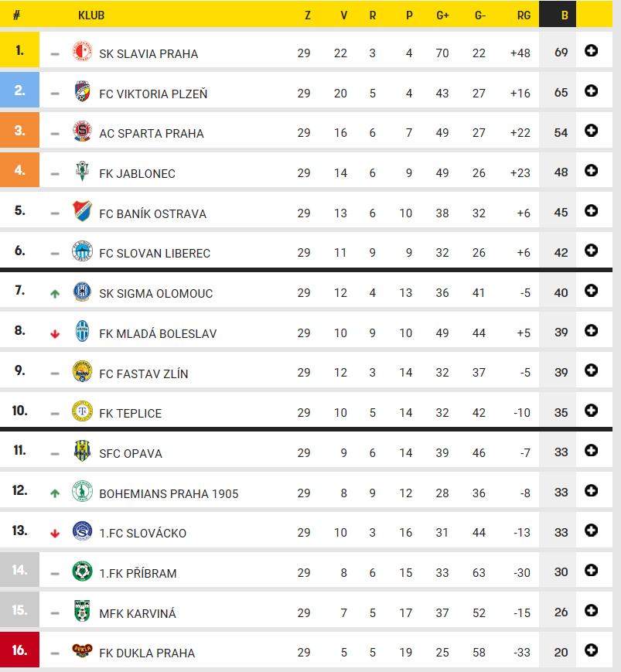
Task: Click the FC Baník Ostrava shield icon
Action: point(82,211)
